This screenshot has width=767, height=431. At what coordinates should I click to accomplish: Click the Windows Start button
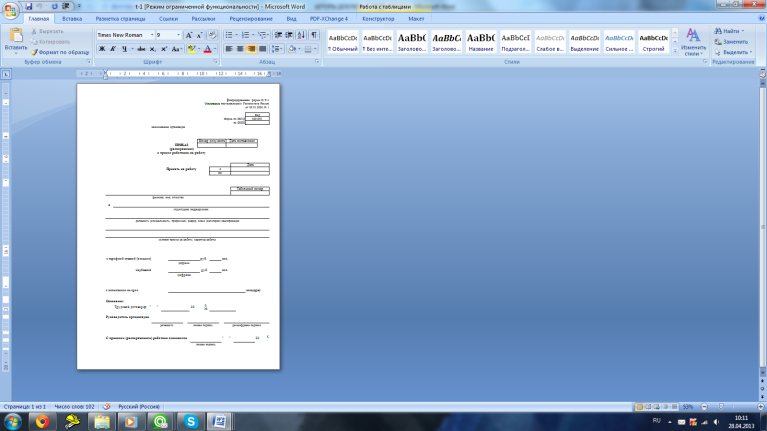tap(12, 421)
